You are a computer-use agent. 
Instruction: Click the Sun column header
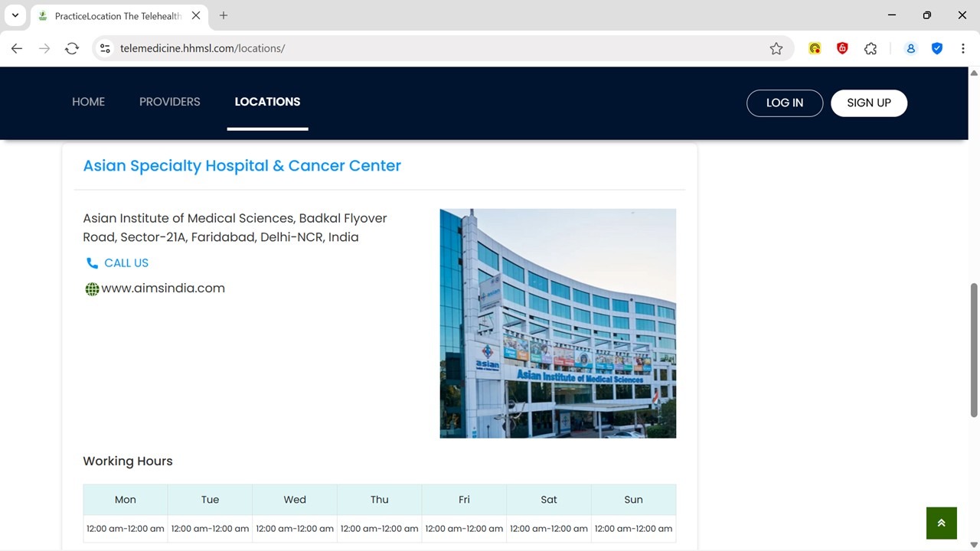[x=633, y=500]
